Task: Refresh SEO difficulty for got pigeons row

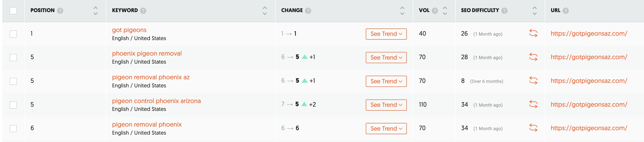Action: (533, 33)
